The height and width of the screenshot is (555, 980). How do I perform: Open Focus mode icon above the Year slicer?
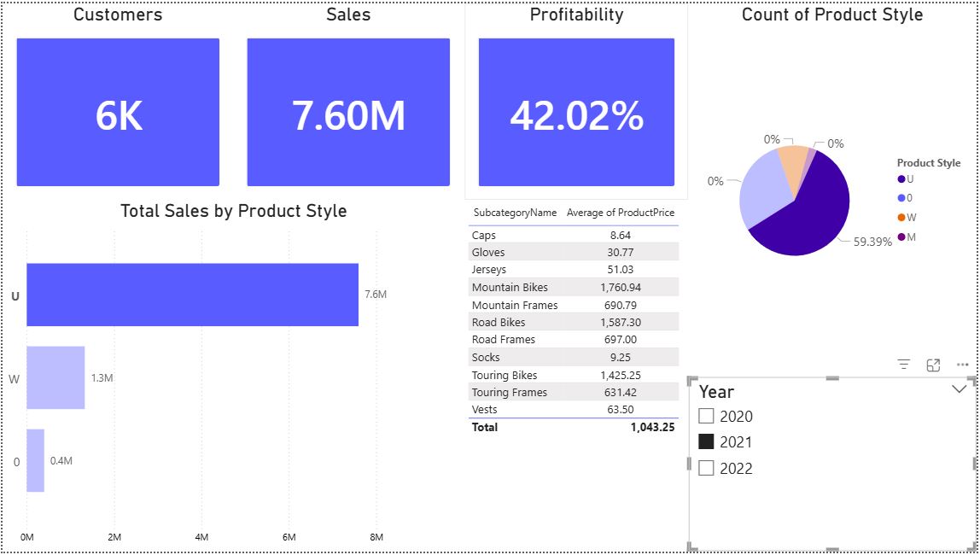pos(933,365)
